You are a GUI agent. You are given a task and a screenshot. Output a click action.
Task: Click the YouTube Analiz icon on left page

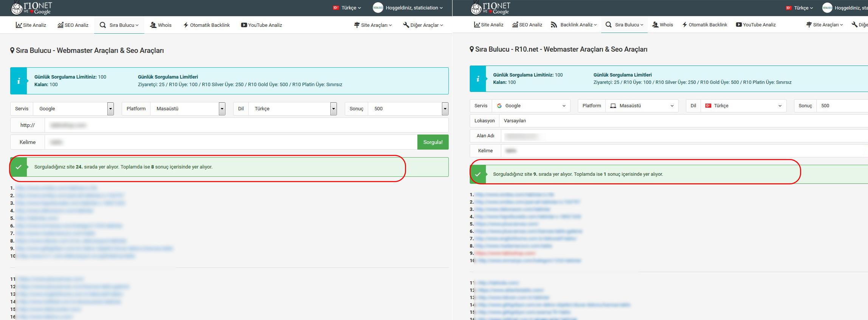coord(244,25)
